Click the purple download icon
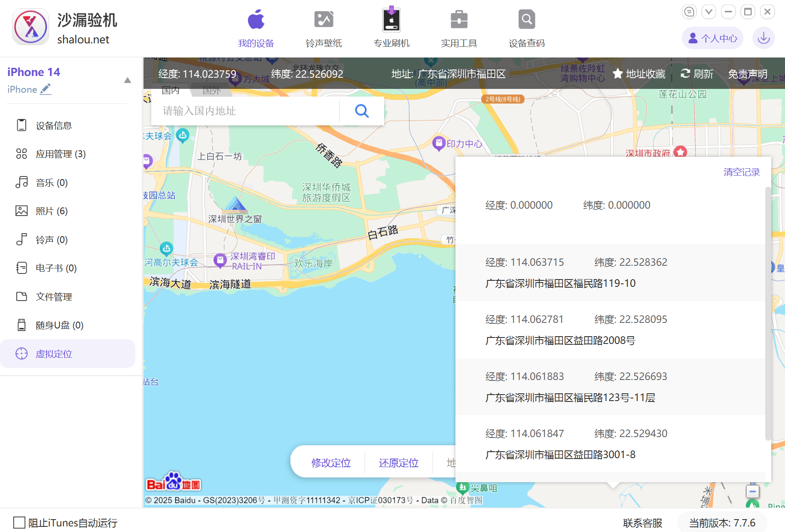The width and height of the screenshot is (785, 532). (x=764, y=38)
